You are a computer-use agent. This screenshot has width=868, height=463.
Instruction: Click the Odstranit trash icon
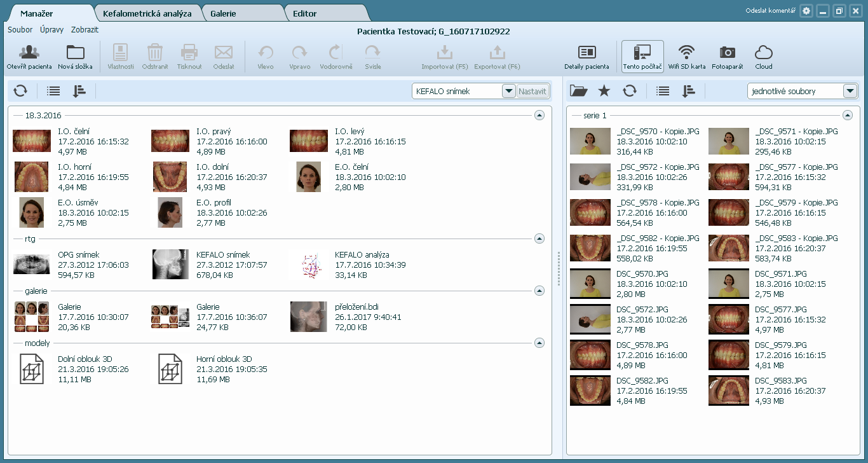pos(155,57)
